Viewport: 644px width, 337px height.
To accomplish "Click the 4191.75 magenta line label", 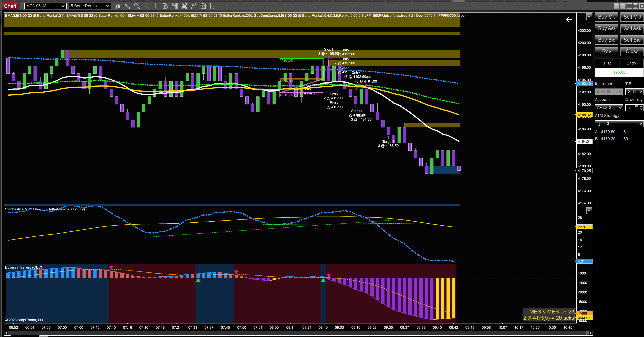I will coord(286,95).
